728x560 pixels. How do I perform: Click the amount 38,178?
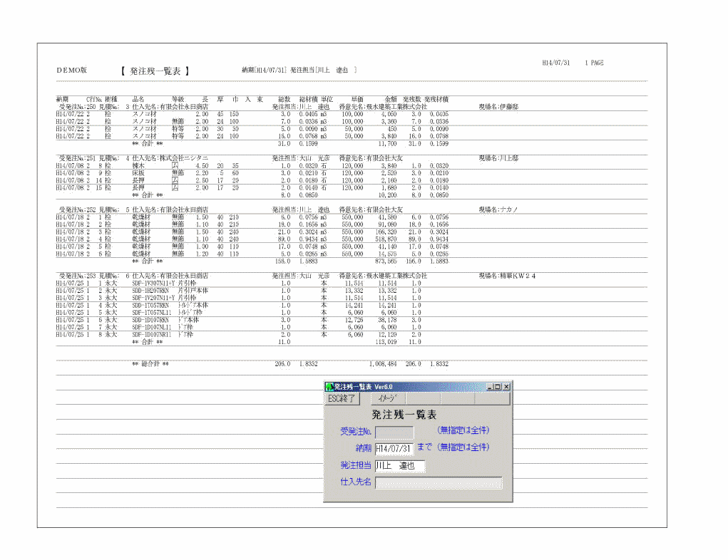388,320
